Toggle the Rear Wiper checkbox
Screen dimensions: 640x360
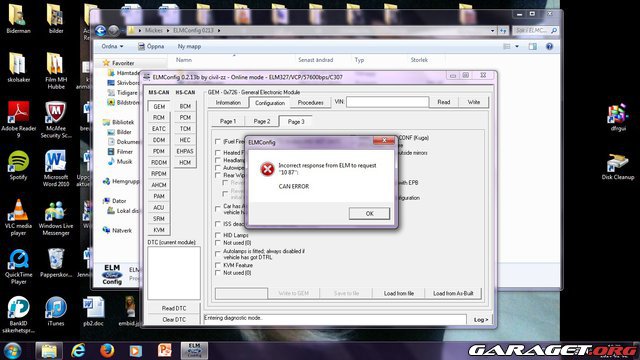pos(218,175)
